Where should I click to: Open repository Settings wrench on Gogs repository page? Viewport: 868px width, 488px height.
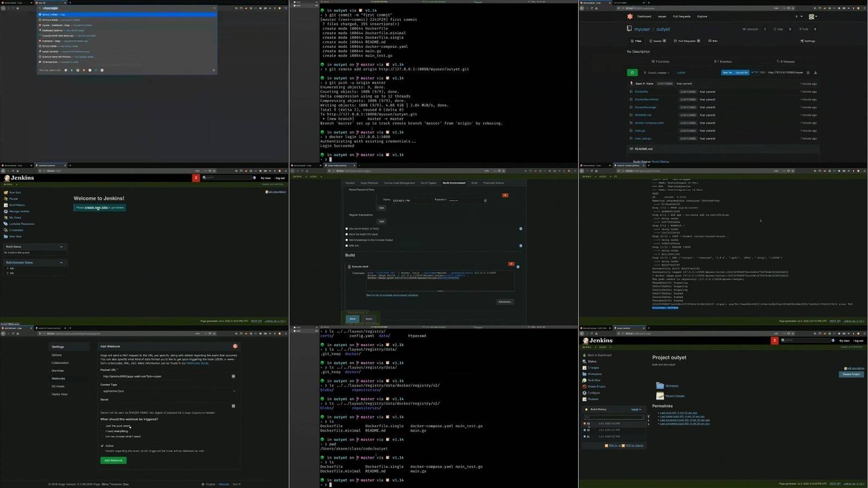[808, 41]
